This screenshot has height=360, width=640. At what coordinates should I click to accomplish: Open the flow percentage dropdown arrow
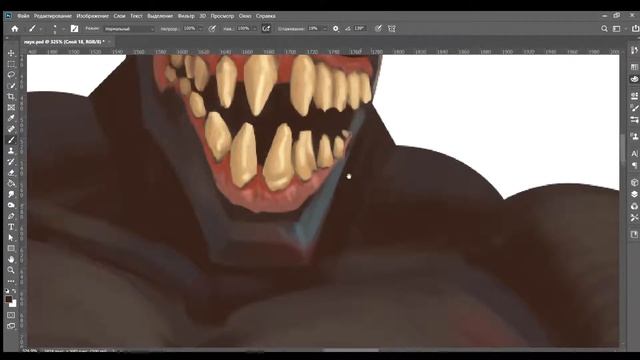254,29
